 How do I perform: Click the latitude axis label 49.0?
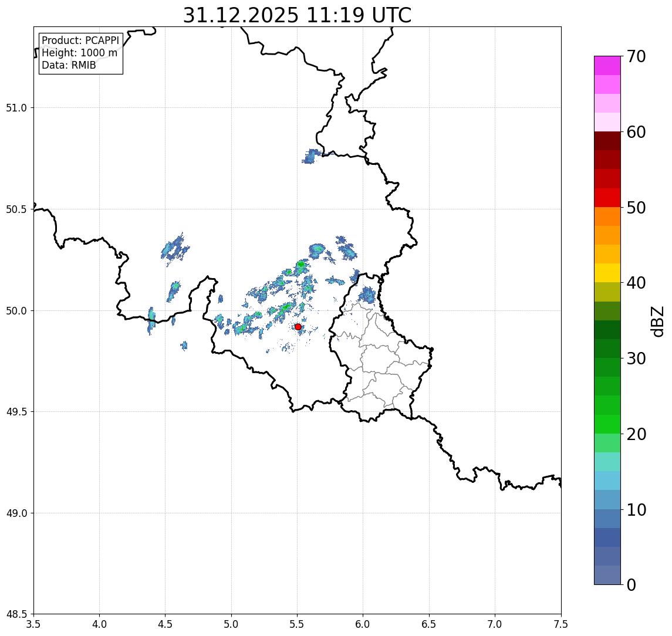coord(16,513)
